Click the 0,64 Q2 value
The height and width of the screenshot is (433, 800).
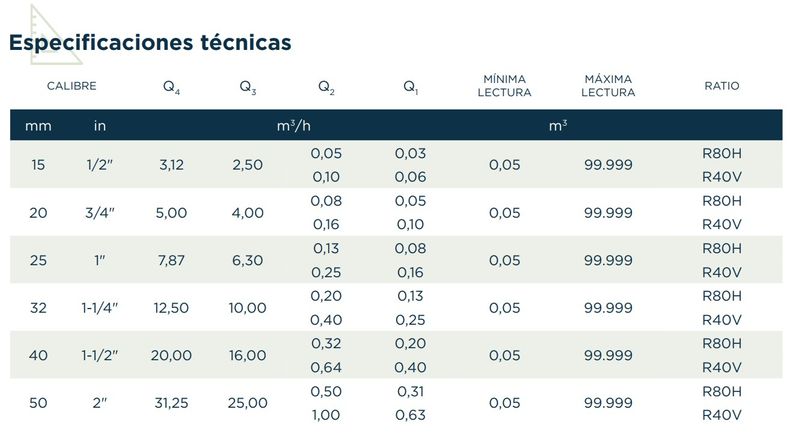pyautogui.click(x=327, y=367)
